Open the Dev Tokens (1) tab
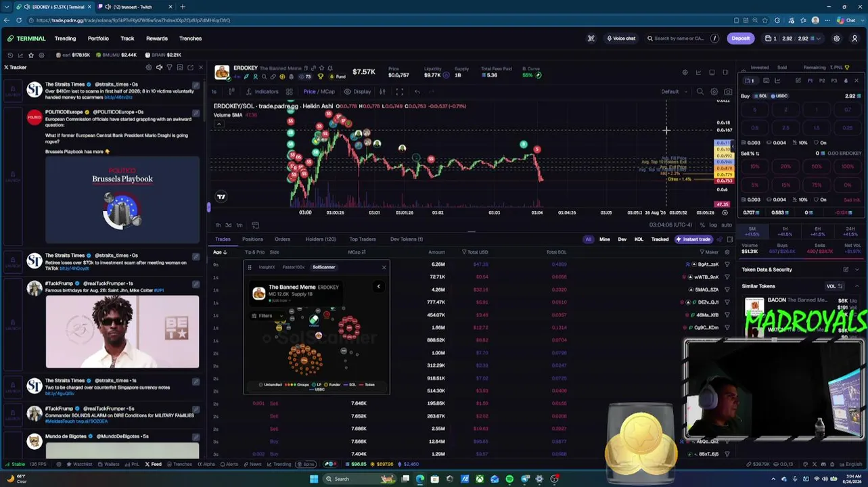868x487 pixels. click(x=407, y=239)
